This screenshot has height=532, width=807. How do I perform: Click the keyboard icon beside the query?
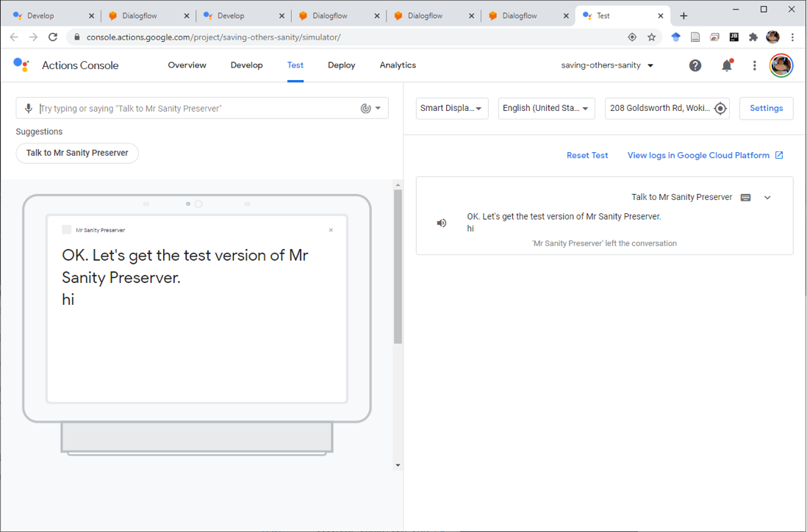pyautogui.click(x=745, y=198)
